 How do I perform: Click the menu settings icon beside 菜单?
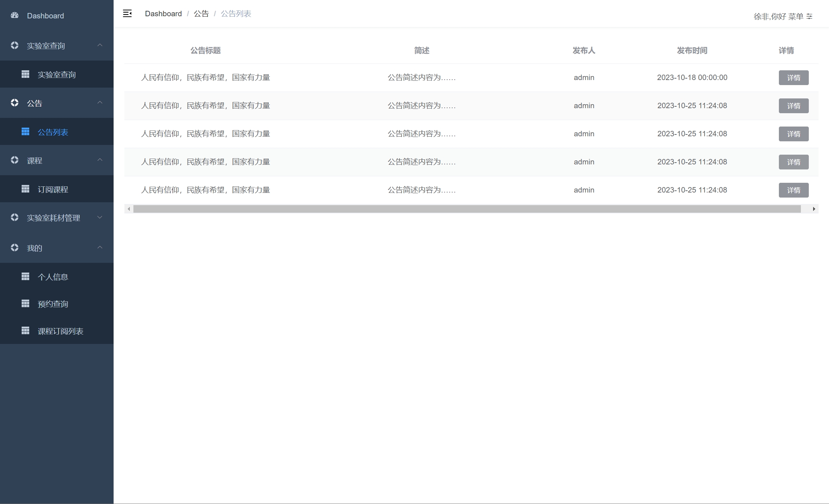pyautogui.click(x=810, y=16)
